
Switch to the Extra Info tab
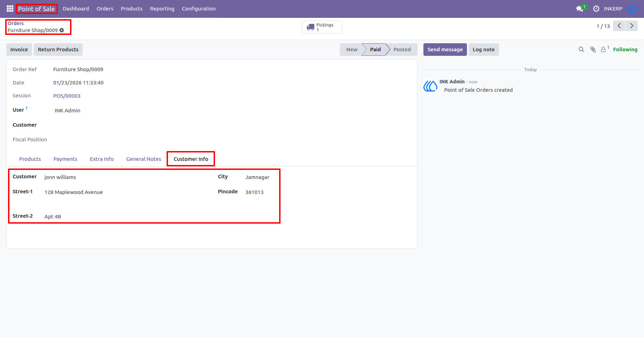click(102, 159)
